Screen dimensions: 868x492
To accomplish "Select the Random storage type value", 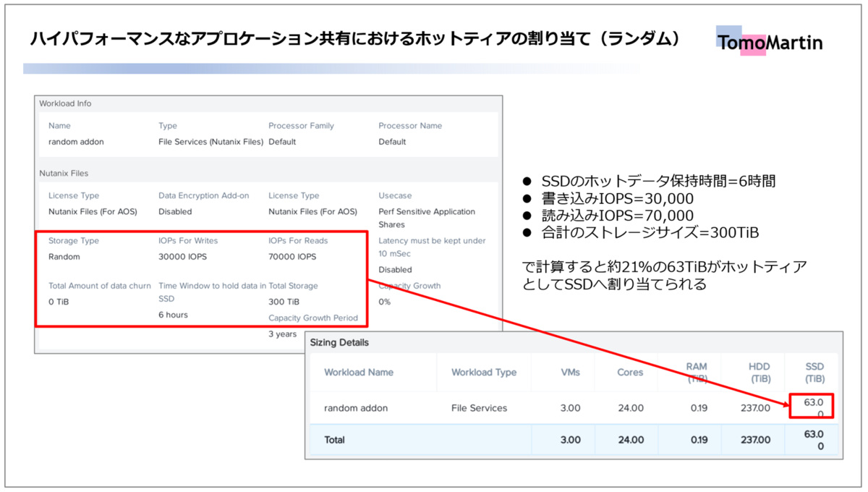I will click(x=64, y=257).
